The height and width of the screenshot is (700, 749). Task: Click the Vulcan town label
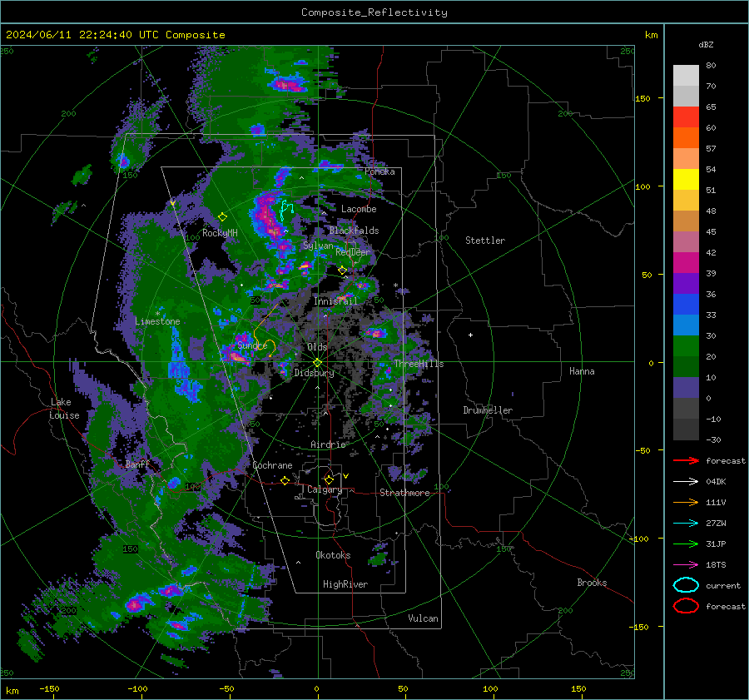pos(423,618)
